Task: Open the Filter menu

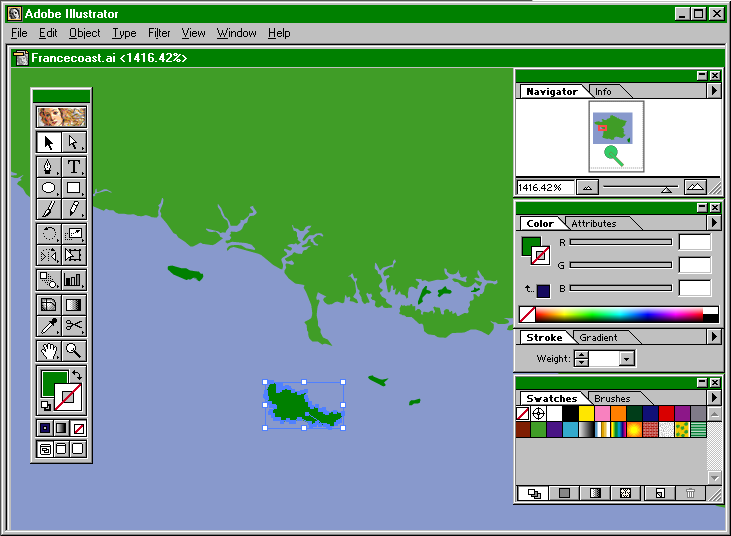Action: click(x=159, y=33)
